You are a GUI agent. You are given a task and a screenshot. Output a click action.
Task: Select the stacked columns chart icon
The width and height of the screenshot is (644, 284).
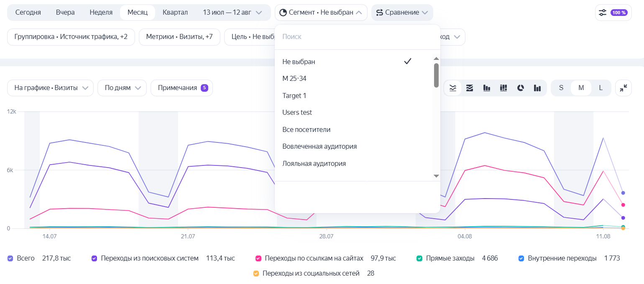[x=487, y=88]
